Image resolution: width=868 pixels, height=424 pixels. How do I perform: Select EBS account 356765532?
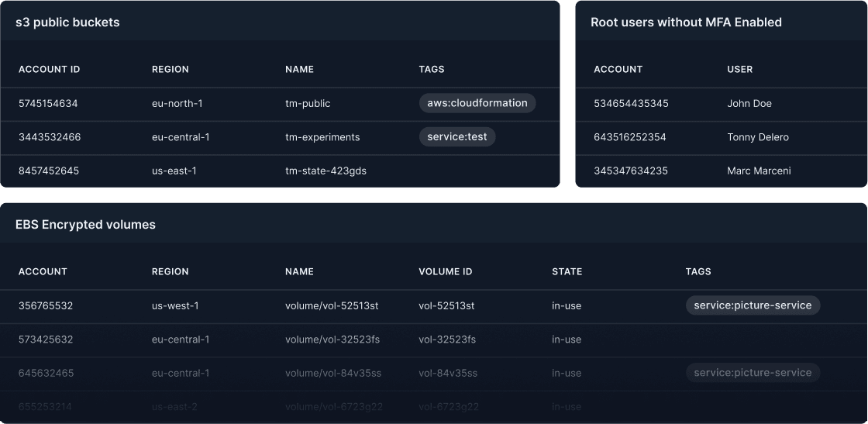tap(46, 306)
